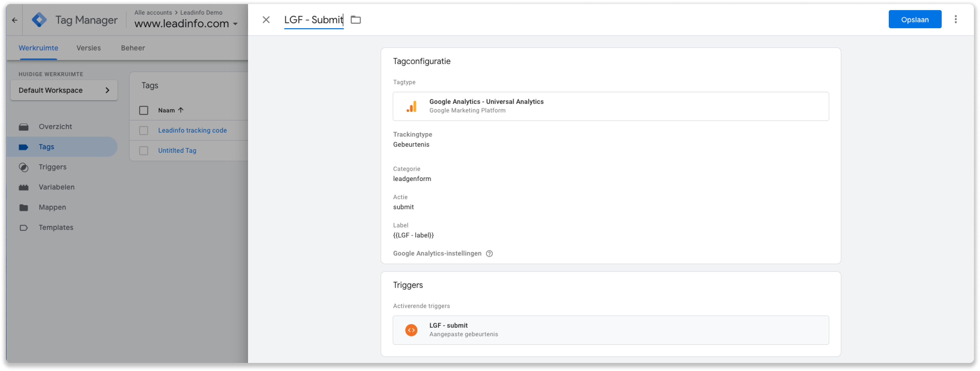The width and height of the screenshot is (980, 371).
Task: Click the Gebeurtenis tracking type value
Action: (x=411, y=145)
